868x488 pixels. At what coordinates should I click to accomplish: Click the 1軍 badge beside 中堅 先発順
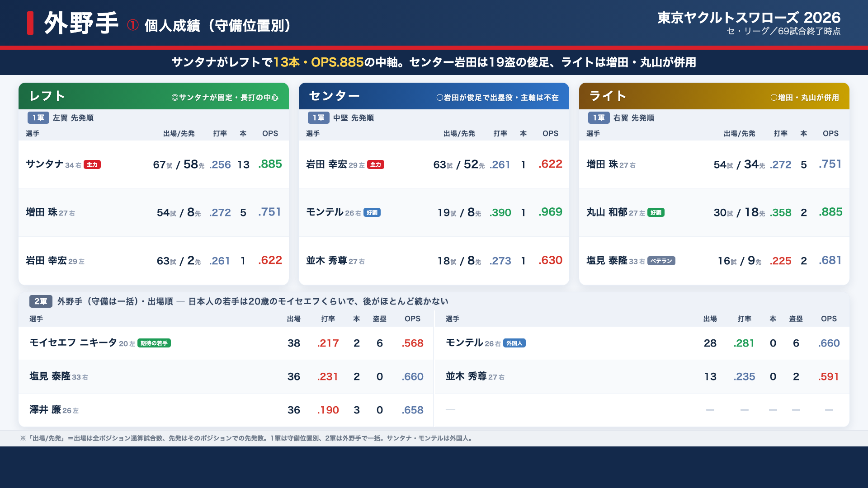319,118
